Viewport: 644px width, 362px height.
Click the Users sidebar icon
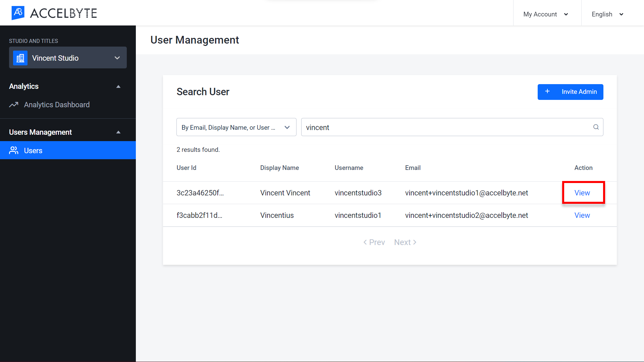click(x=13, y=150)
